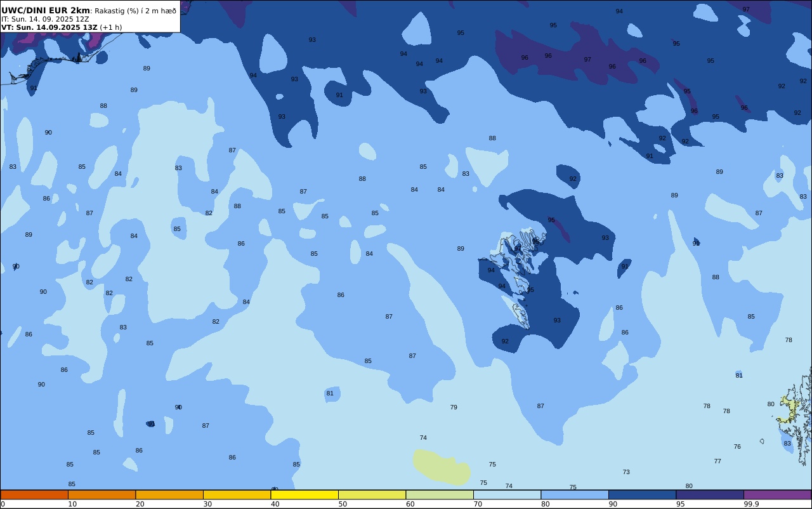Click the '20' legend tick label

[140, 504]
